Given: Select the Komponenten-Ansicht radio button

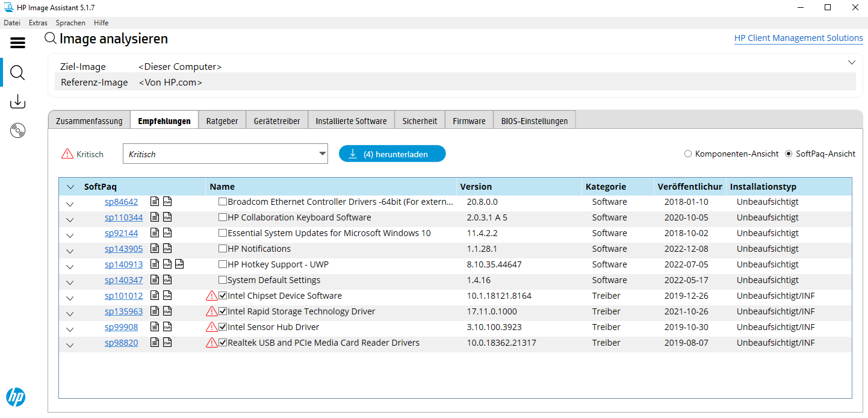Looking at the screenshot, I should tap(688, 154).
